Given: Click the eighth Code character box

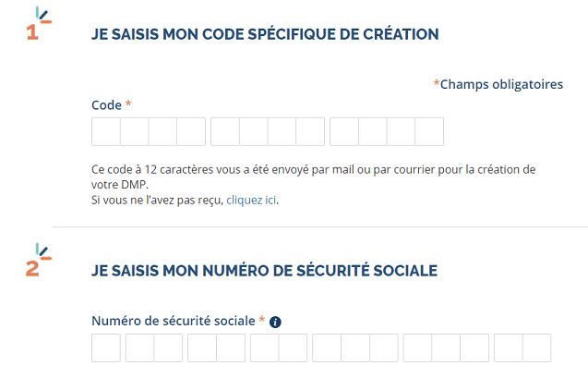Looking at the screenshot, I should [x=310, y=132].
